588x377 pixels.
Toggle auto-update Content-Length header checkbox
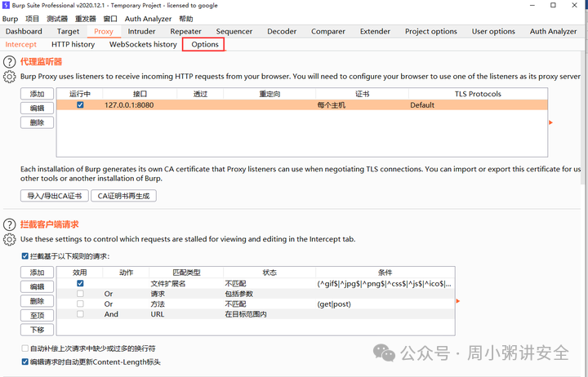(25, 362)
